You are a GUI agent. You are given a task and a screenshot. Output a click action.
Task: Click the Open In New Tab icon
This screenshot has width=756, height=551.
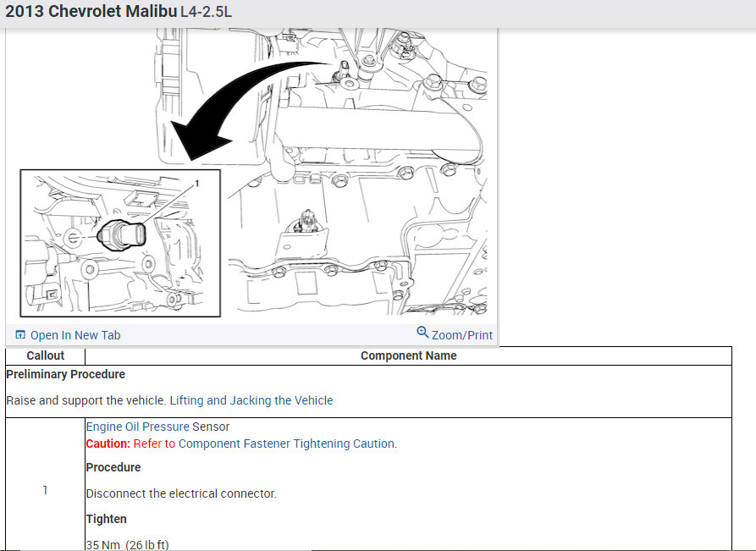click(20, 334)
